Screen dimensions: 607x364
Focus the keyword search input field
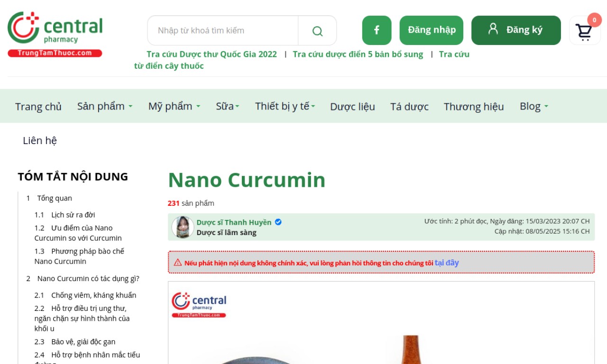[x=223, y=31]
